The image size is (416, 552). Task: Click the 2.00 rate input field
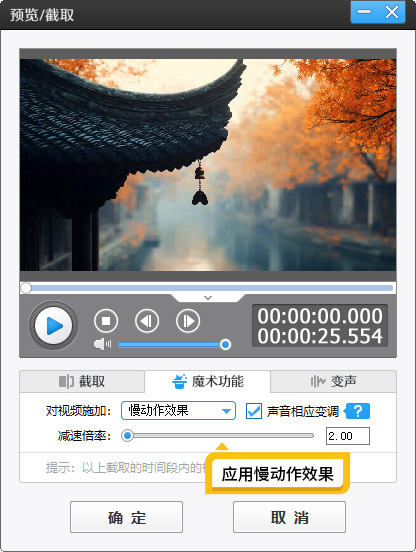[x=348, y=436]
